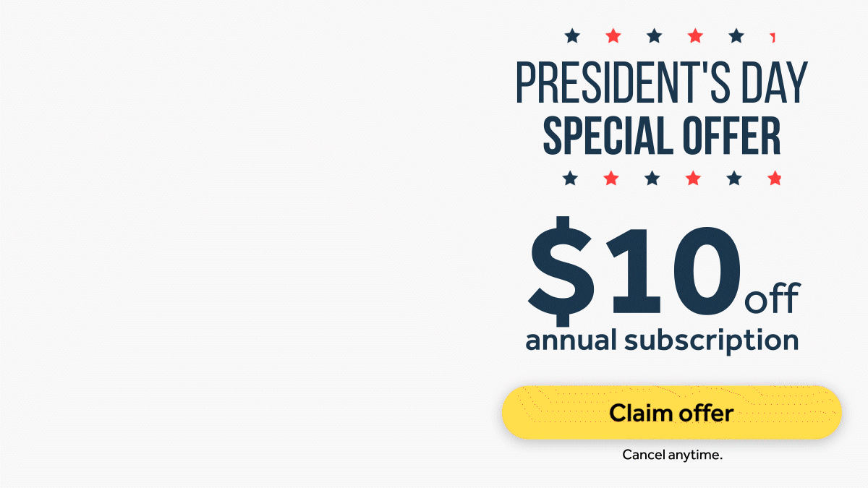This screenshot has height=488, width=868.
Task: Select the first red star in bottom row
Action: pyautogui.click(x=611, y=178)
